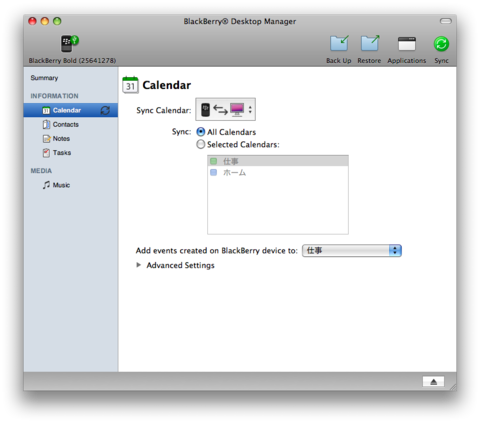Click the Contacts address book icon
Image resolution: width=480 pixels, height=423 pixels.
tap(46, 124)
